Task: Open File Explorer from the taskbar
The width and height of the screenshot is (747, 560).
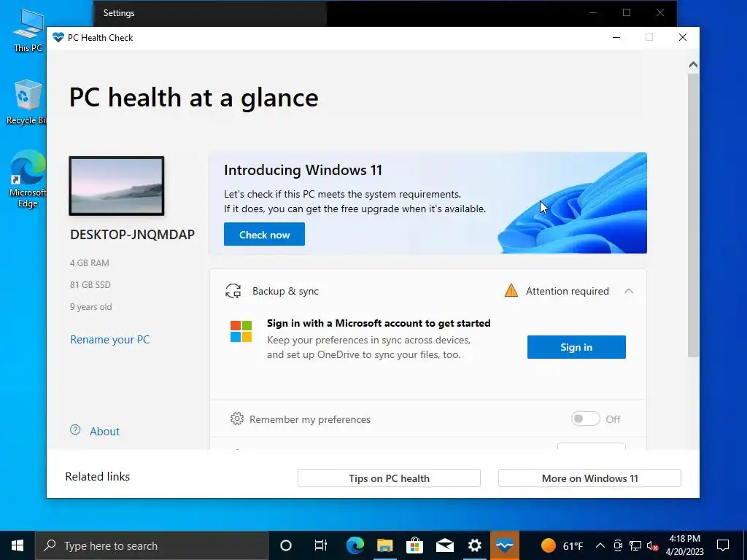Action: [385, 545]
